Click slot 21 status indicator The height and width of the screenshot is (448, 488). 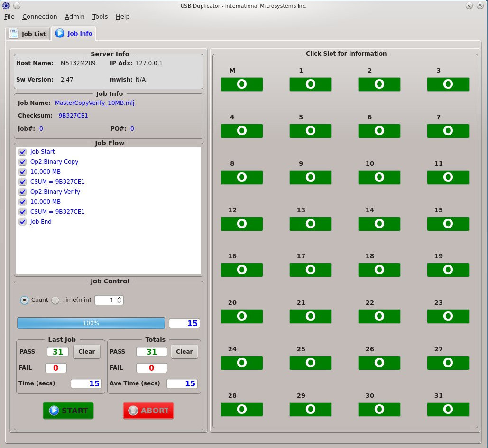(310, 316)
